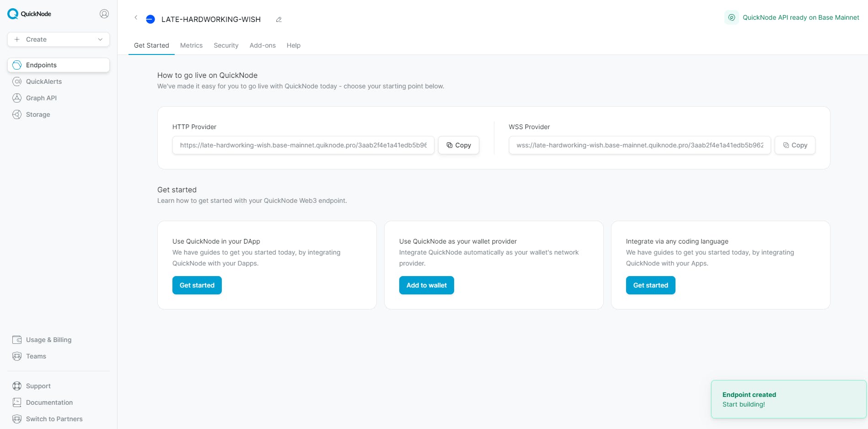The image size is (868, 429).
Task: Click Get started under coding language card
Action: pyautogui.click(x=651, y=285)
